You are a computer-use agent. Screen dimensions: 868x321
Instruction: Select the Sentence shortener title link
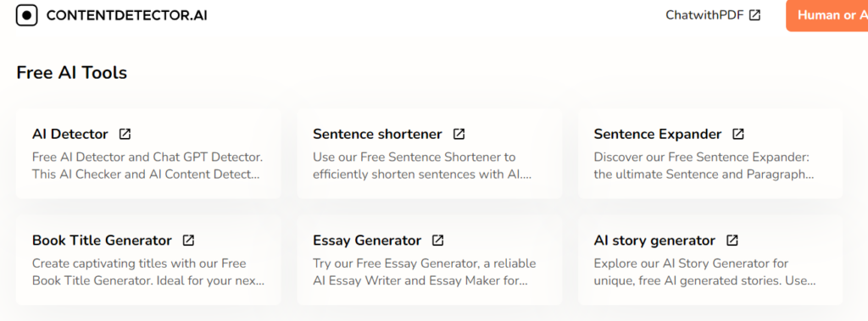pos(377,134)
